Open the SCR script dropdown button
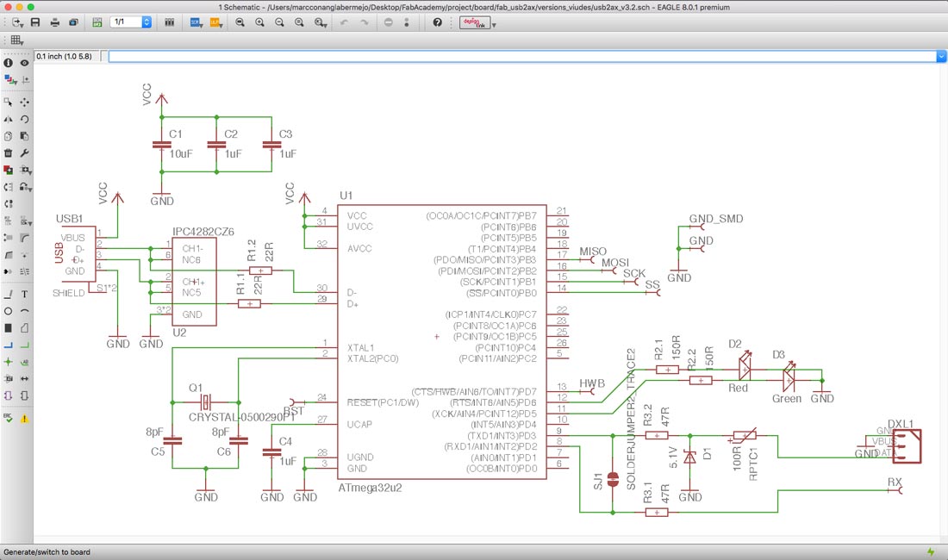This screenshot has width=948, height=560. point(196,22)
